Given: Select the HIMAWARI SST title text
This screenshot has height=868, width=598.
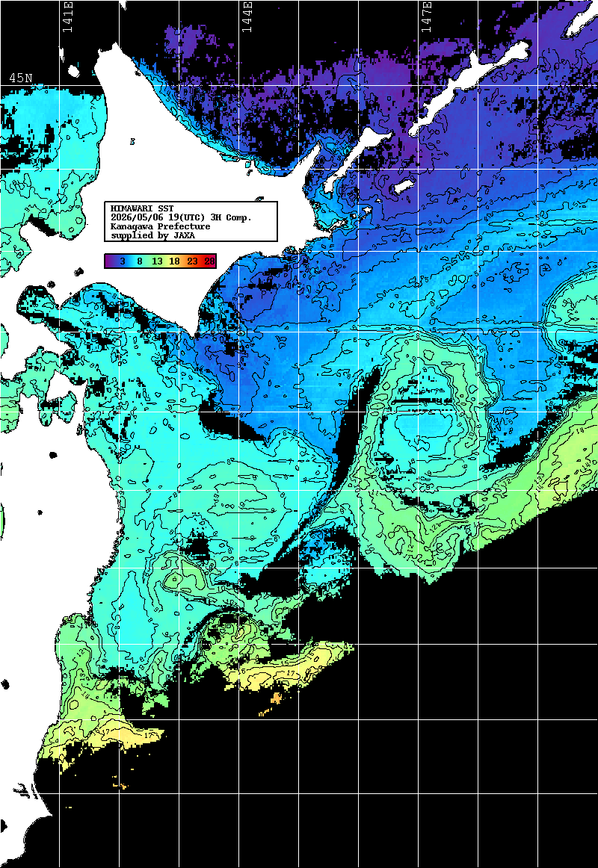Looking at the screenshot, I should point(142,208).
